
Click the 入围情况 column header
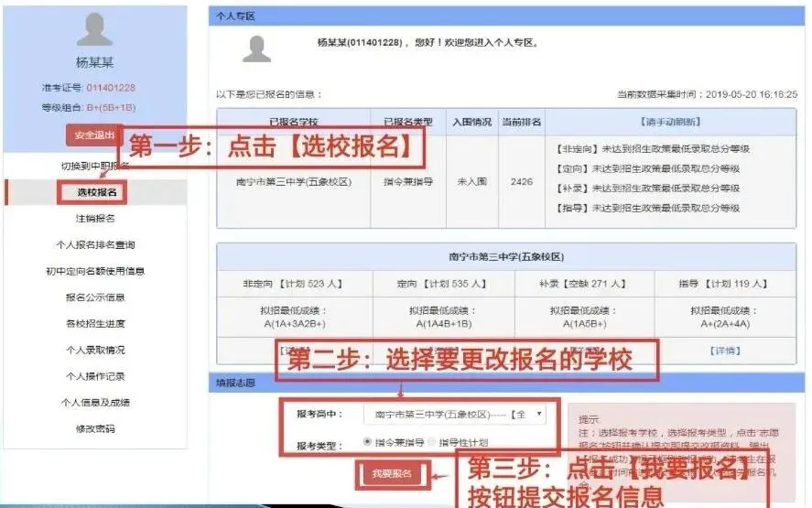pos(471,123)
